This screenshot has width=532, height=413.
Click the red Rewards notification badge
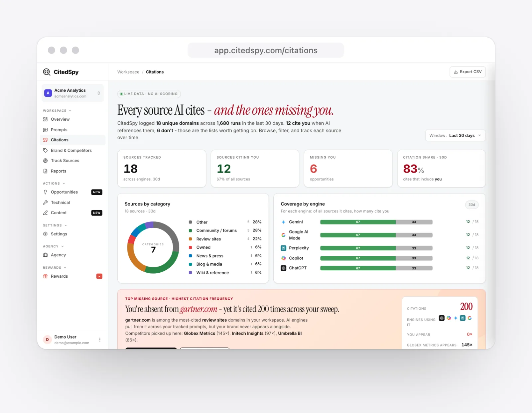[99, 276]
